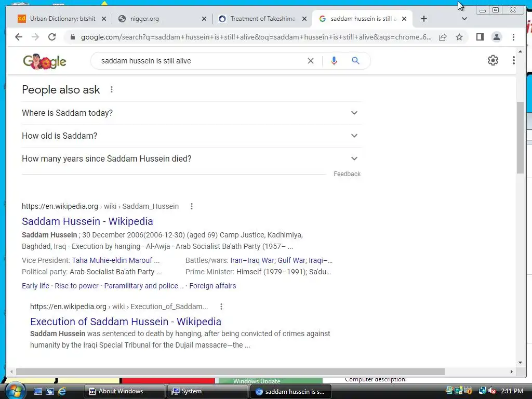Select Chrome saddam hussein taskbar button
The height and width of the screenshot is (399, 532).
click(x=290, y=392)
